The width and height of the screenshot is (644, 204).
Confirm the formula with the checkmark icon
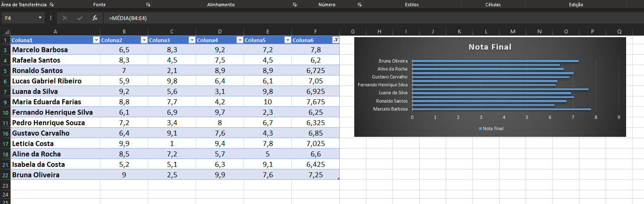(x=80, y=18)
